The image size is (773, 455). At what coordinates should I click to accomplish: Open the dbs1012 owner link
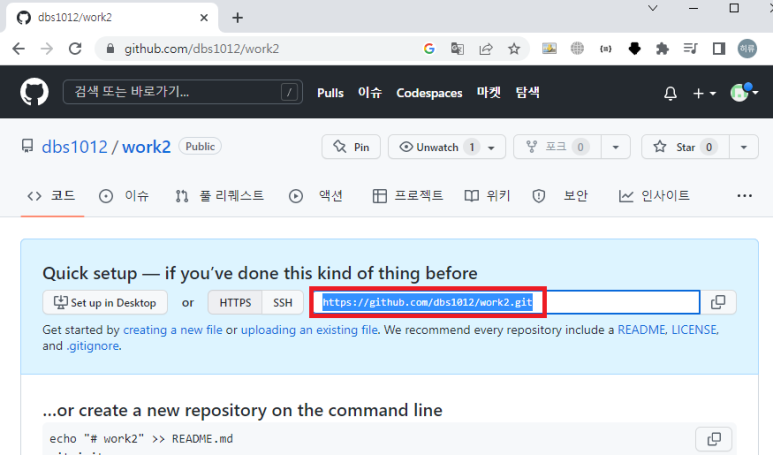point(74,147)
